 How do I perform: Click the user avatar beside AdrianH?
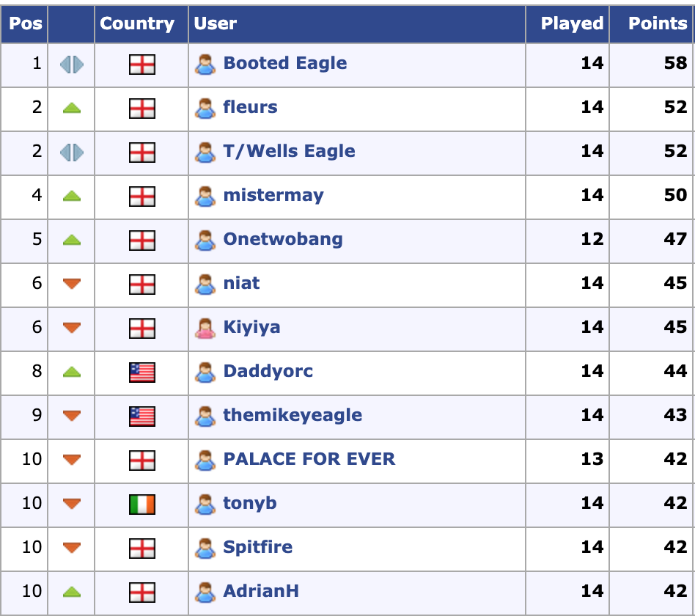[x=205, y=593]
